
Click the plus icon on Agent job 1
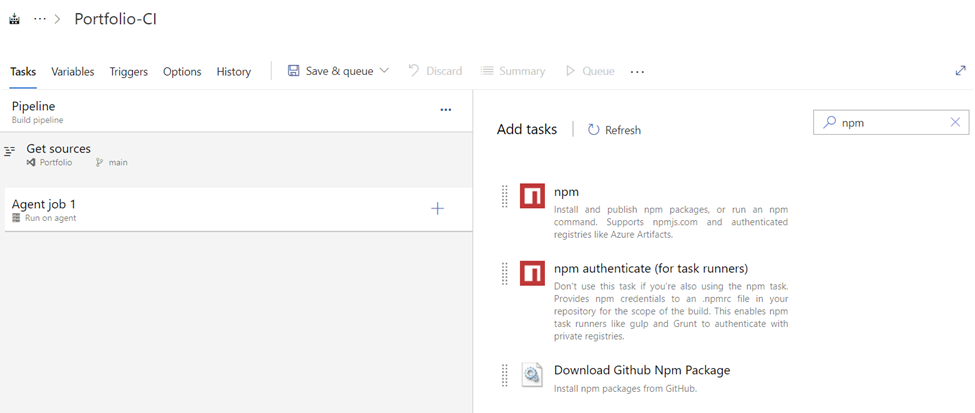coord(437,209)
